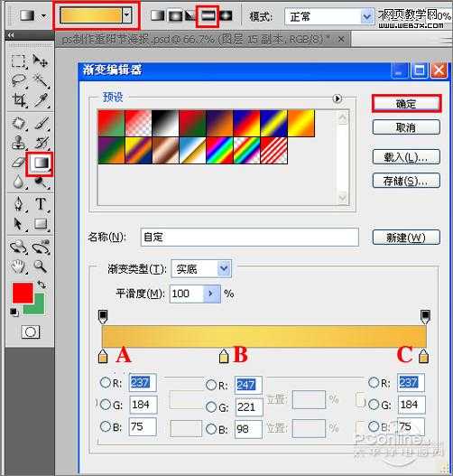Open gradient picker dropdown arrow
The height and width of the screenshot is (476, 453).
[126, 15]
